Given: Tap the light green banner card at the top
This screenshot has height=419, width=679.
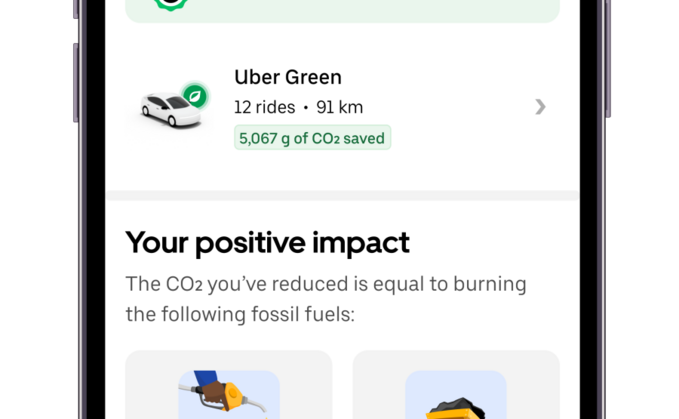Looking at the screenshot, I should tap(343, 9).
